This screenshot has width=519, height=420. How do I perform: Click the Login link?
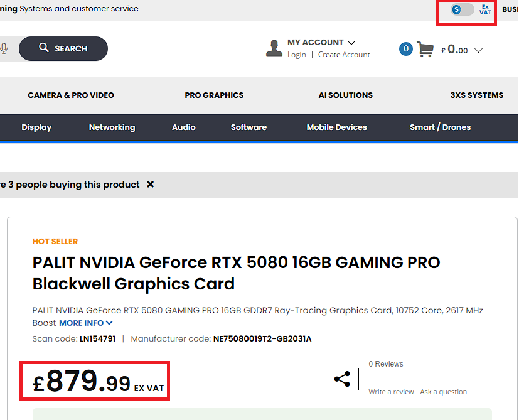[297, 55]
